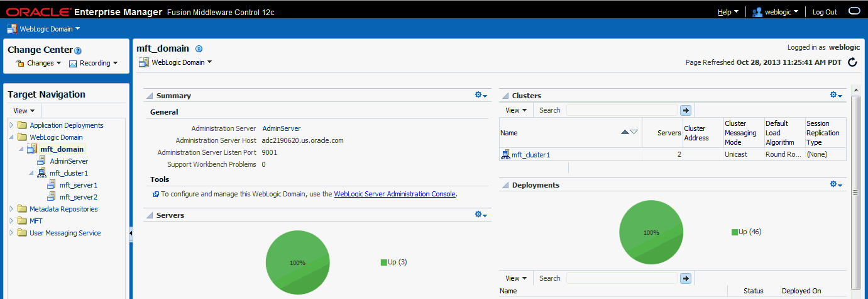868x299 pixels.
Task: Open the Deployments section gear menu
Action: pyautogui.click(x=836, y=184)
